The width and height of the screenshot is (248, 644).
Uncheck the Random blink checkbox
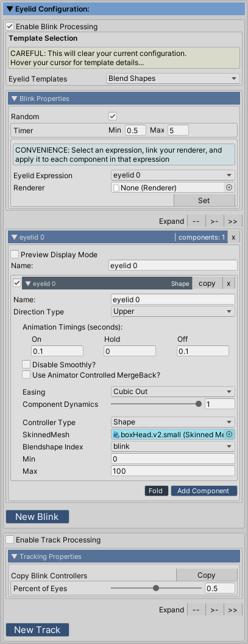click(x=112, y=116)
